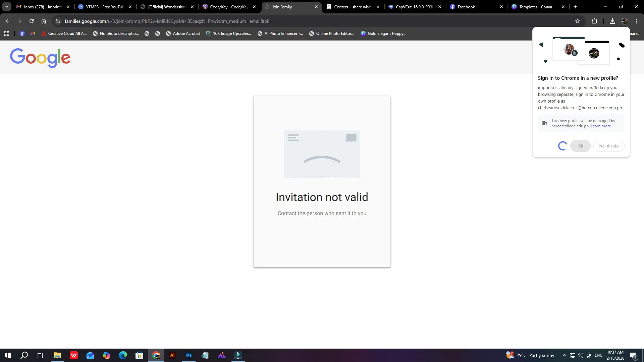View site information icon in address bar
644x362 pixels.
(x=58, y=21)
